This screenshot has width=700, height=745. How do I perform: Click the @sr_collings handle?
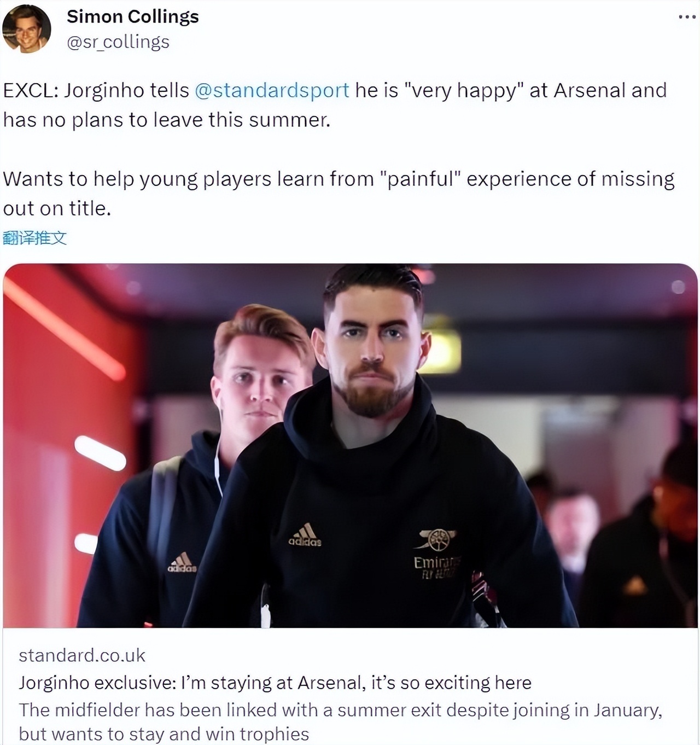[118, 42]
